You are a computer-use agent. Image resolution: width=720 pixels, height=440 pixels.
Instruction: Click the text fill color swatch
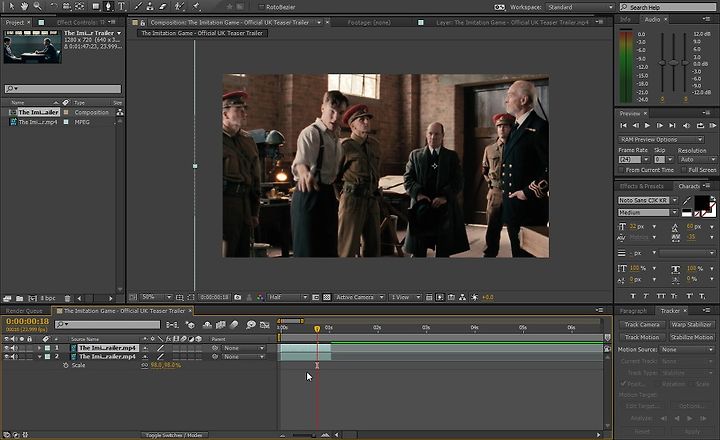coord(701,202)
